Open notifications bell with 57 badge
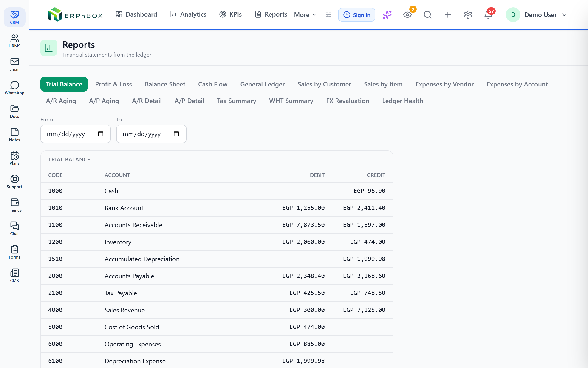The height and width of the screenshot is (368, 588). (488, 14)
